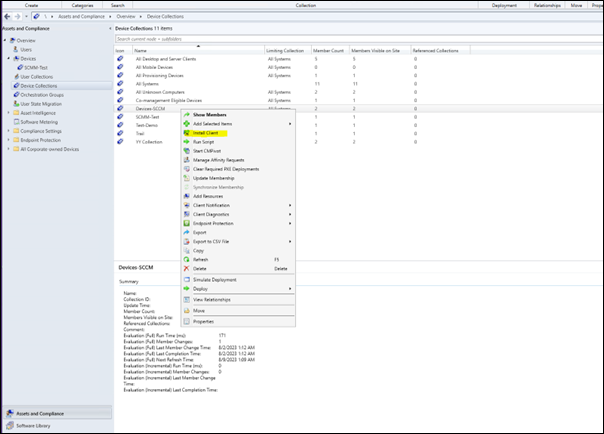Click the All Systems collection icon
Viewport: 604px width, 434px height.
[121, 83]
